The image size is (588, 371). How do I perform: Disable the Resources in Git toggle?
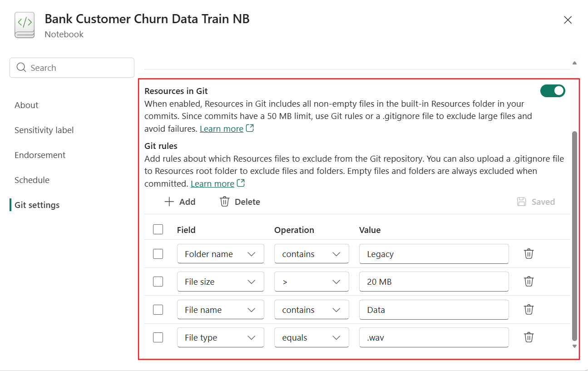point(552,91)
